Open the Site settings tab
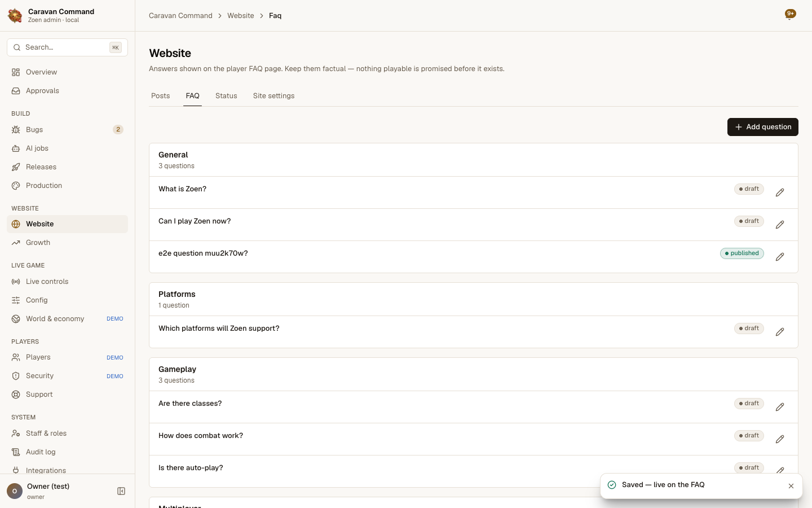The height and width of the screenshot is (508, 812). tap(273, 96)
